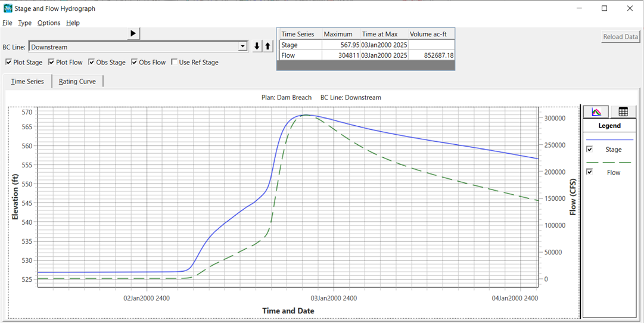Toggle the Plot Stage checkbox
This screenshot has height=323, width=644.
[8, 63]
